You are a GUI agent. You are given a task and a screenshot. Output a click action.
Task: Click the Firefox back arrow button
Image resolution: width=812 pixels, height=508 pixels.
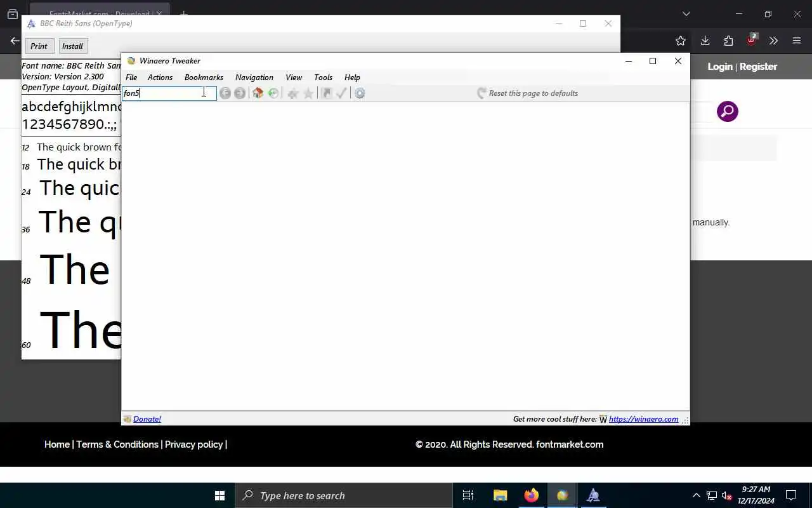15,41
